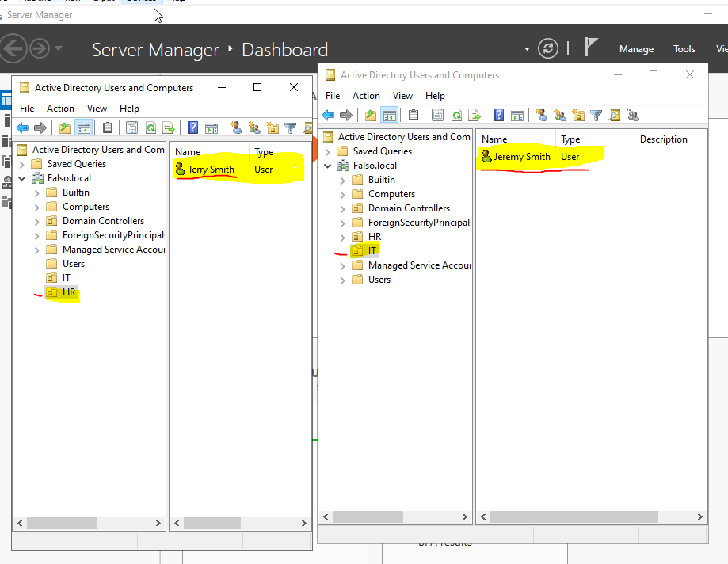Click Filter funnel icon in left ADUC window

click(290, 128)
